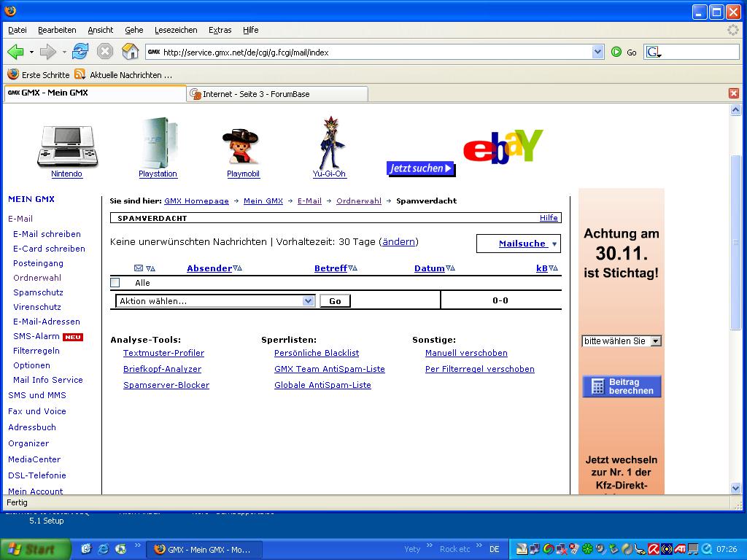Click the Ordnerwahl breadcrumb link

(x=359, y=201)
